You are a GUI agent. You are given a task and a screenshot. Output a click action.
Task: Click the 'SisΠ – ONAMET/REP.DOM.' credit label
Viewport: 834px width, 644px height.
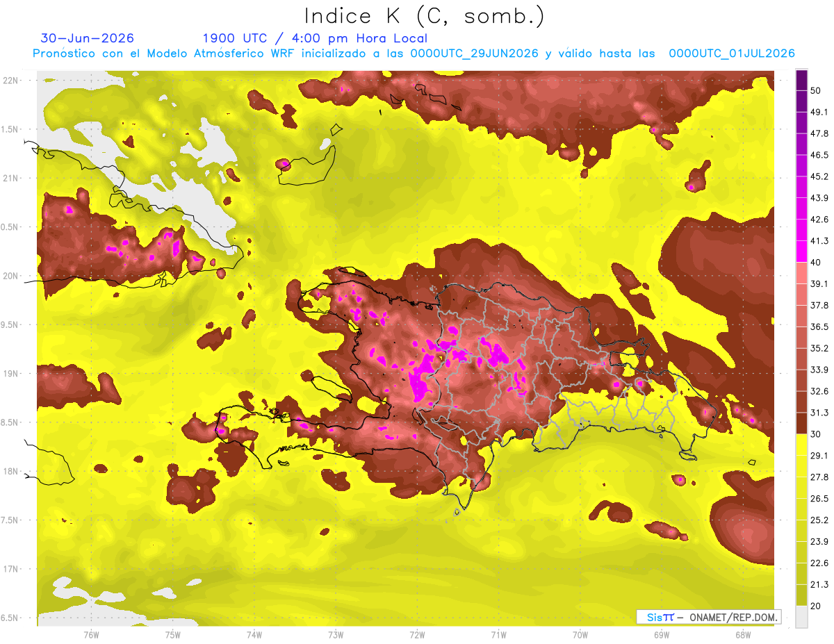click(708, 617)
